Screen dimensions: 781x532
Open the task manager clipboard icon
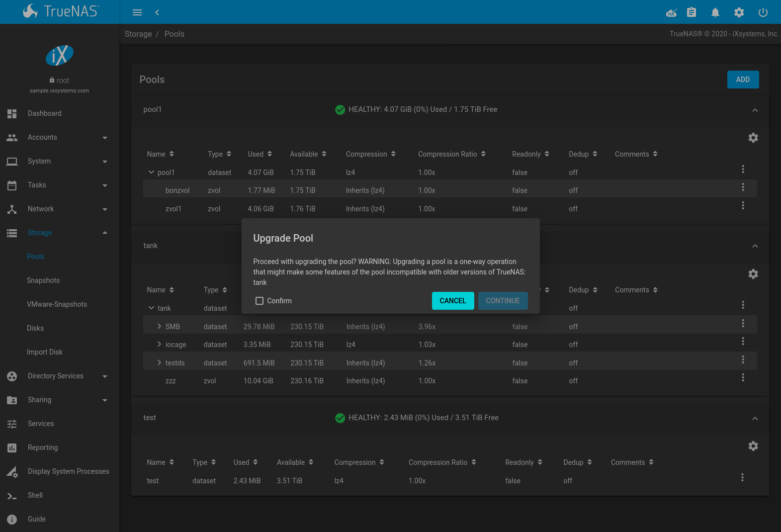click(x=692, y=12)
